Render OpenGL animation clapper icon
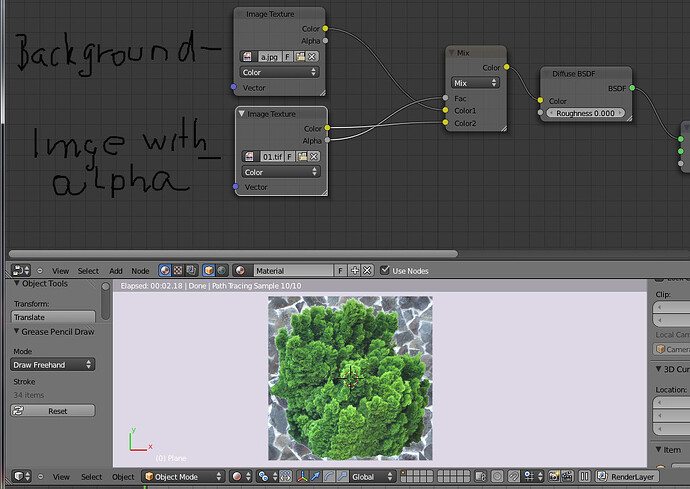Screen dimensions: 690x489 [567, 476]
